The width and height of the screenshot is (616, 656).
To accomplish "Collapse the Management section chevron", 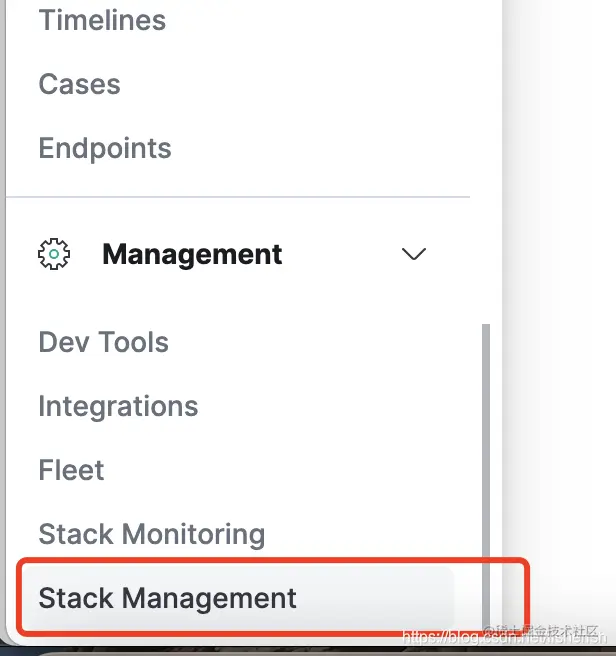I will point(413,254).
